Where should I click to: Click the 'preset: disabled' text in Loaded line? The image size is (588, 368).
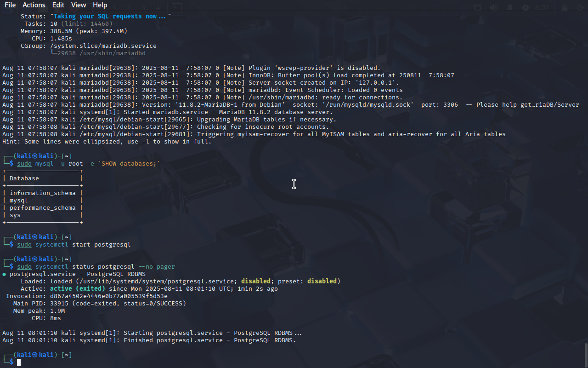[307, 281]
